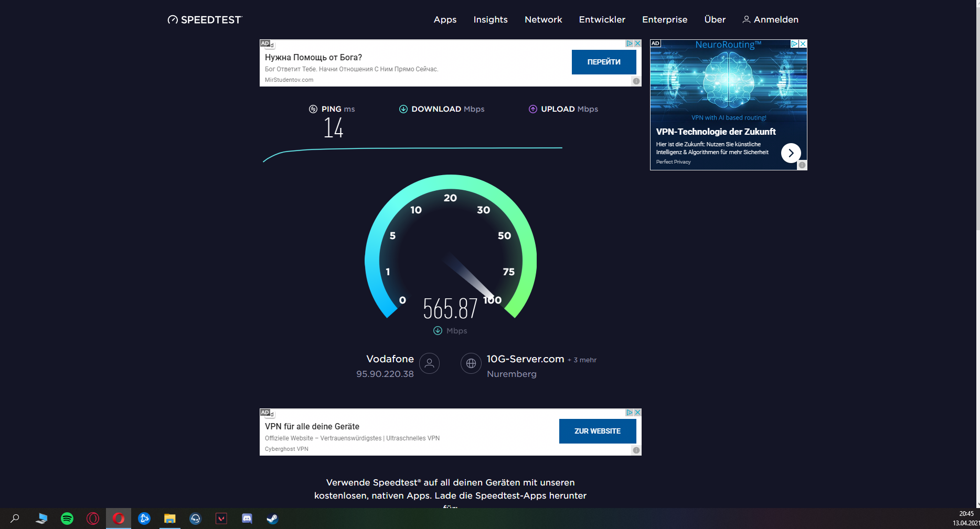Click the Nuremberg server location
Image resolution: width=980 pixels, height=529 pixels.
(512, 374)
